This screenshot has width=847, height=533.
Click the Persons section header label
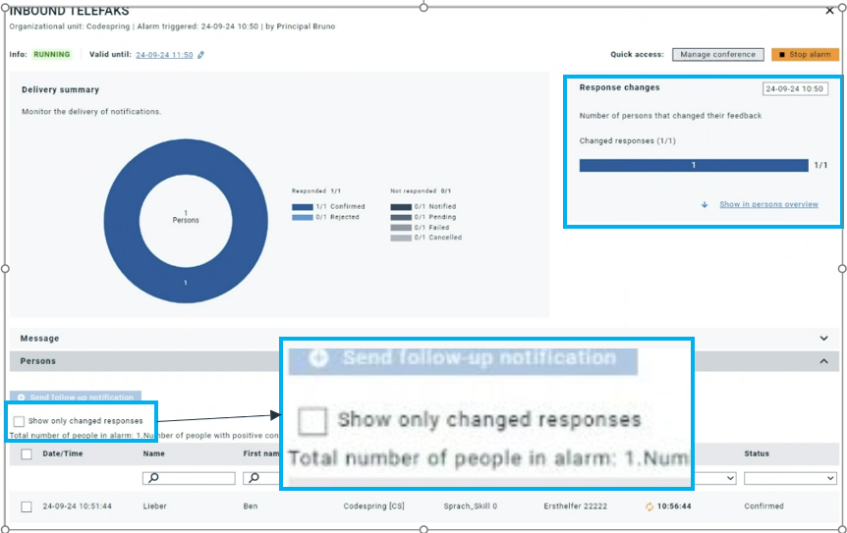[38, 361]
